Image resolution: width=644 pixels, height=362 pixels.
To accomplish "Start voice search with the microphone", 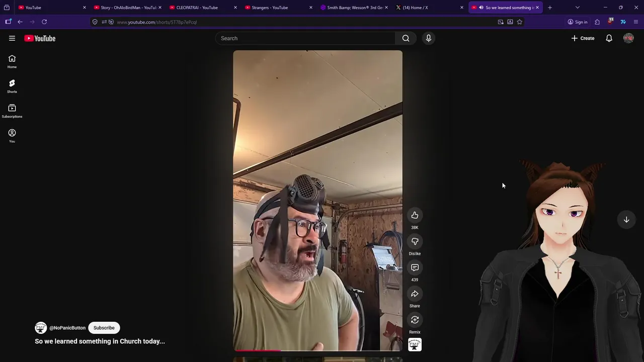I will point(429,38).
